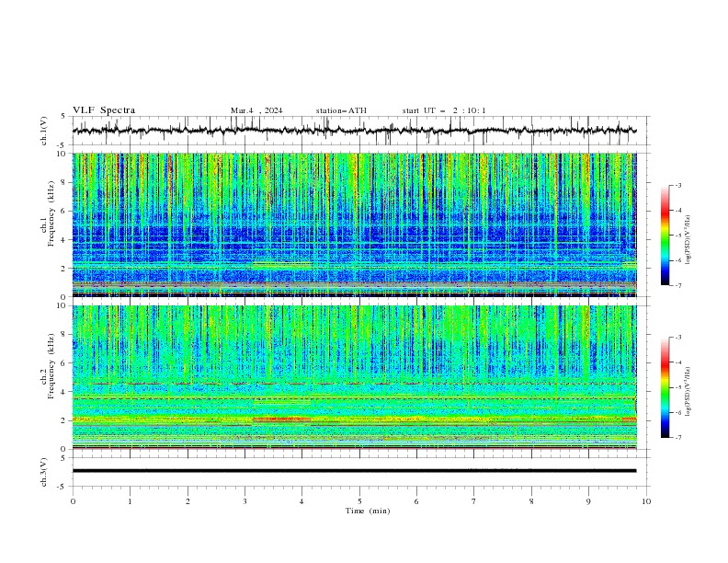Click the "ch.3(V)" axis label
Viewport: 728px width, 563px height.
coord(44,472)
